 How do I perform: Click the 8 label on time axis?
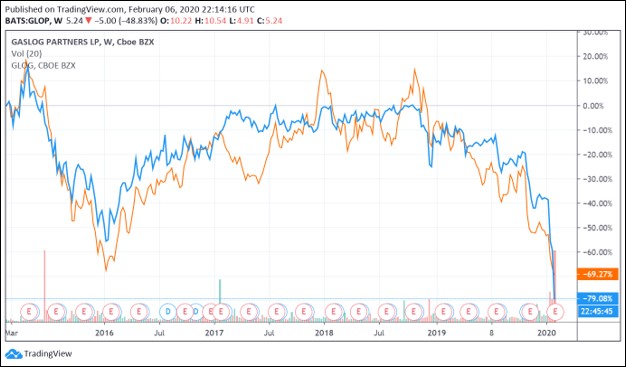pyautogui.click(x=491, y=333)
